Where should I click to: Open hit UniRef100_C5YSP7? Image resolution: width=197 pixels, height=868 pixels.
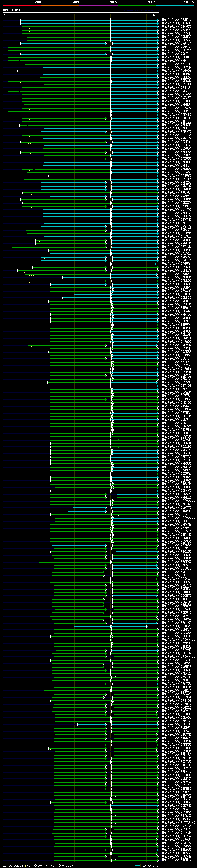point(177,108)
